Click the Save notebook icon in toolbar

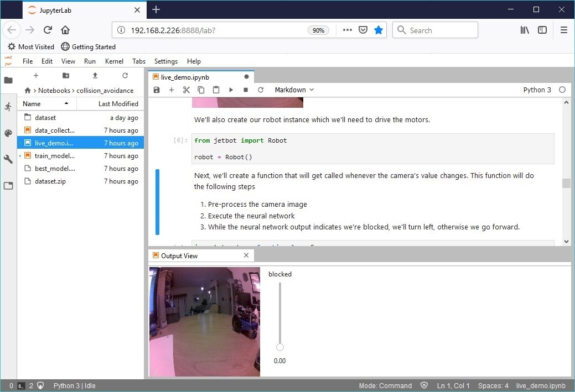click(157, 90)
